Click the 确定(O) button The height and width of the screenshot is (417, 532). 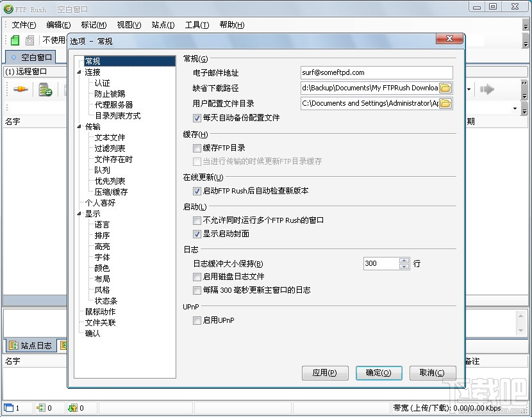[379, 373]
